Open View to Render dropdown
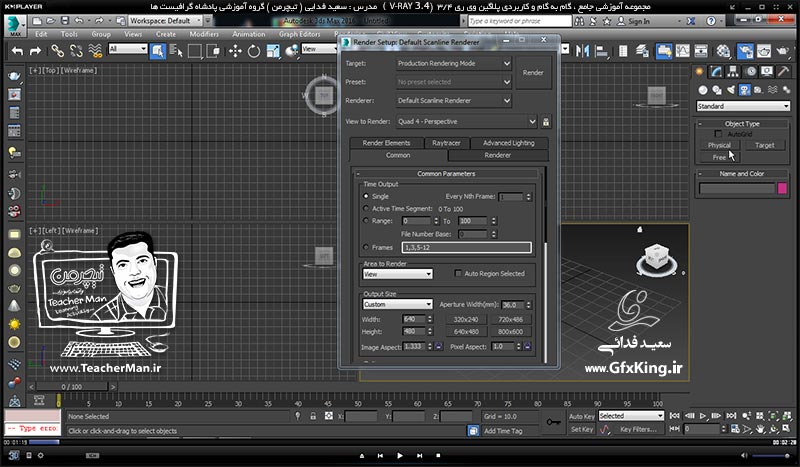This screenshot has width=800, height=467. point(466,121)
